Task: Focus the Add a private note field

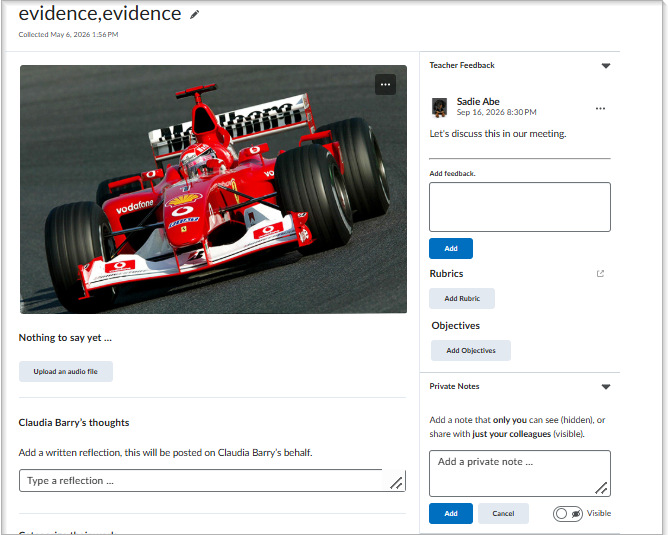Action: click(x=520, y=473)
